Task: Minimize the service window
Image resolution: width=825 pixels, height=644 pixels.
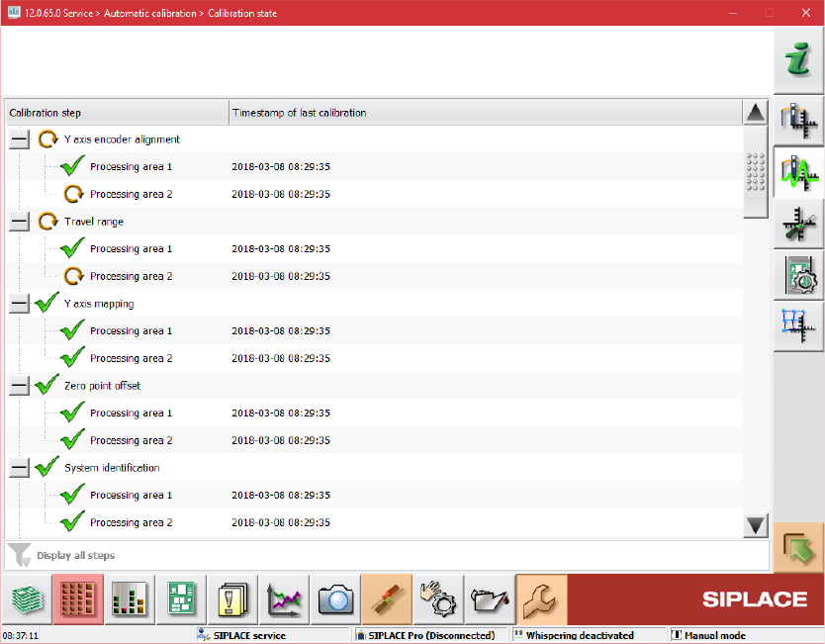Action: coord(733,13)
